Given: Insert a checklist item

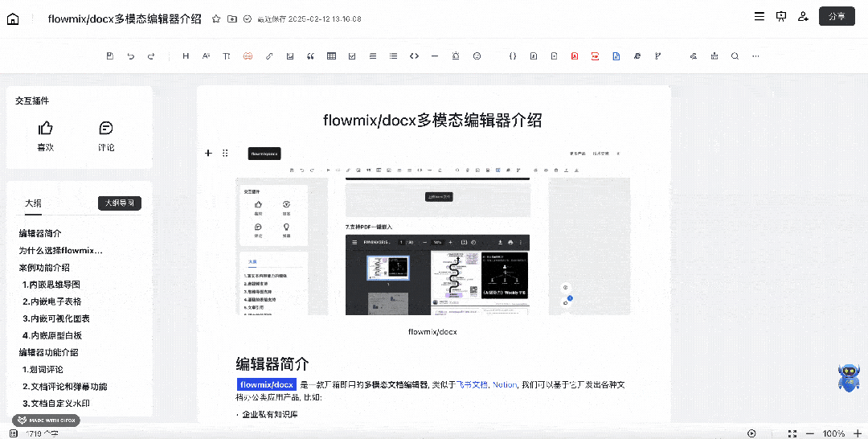Looking at the screenshot, I should [x=352, y=56].
